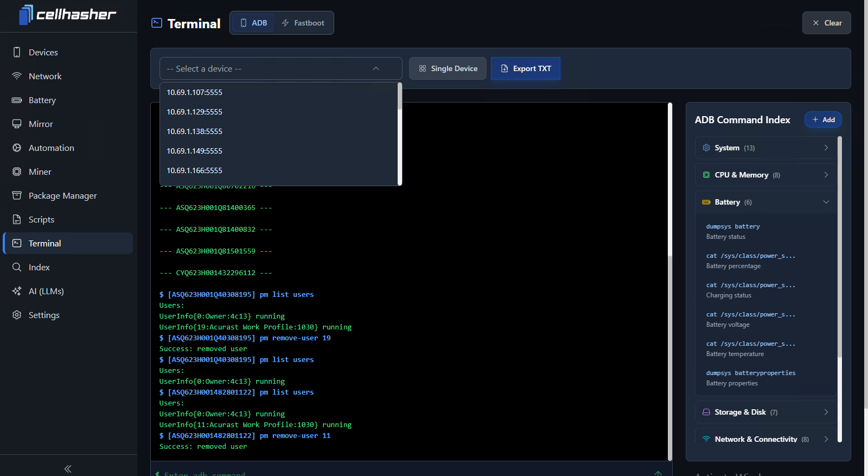Choose device 10.69.1.138:5555 from list
868x476 pixels.
tap(195, 131)
